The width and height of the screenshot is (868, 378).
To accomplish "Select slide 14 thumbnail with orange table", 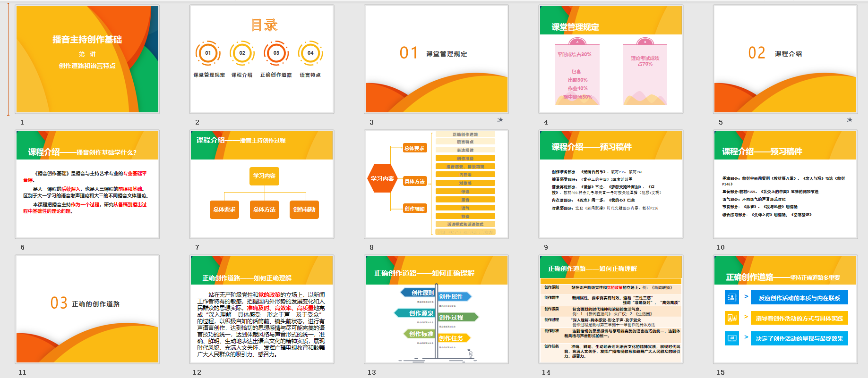I will tap(611, 310).
